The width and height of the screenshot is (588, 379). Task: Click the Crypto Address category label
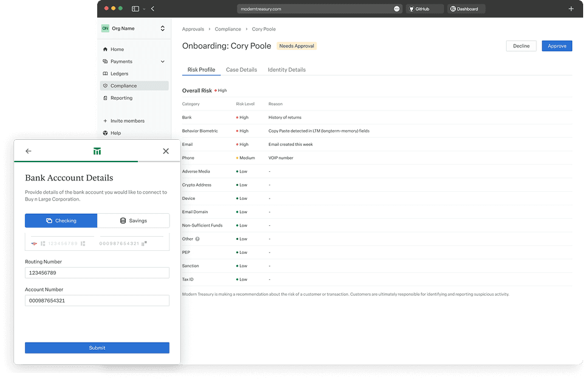click(x=196, y=185)
